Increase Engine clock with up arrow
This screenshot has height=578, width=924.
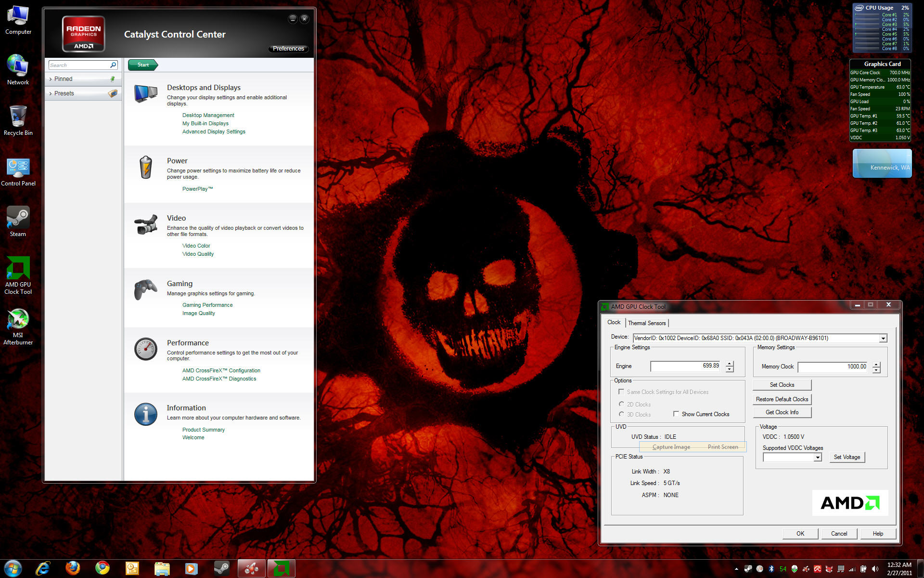pyautogui.click(x=730, y=364)
